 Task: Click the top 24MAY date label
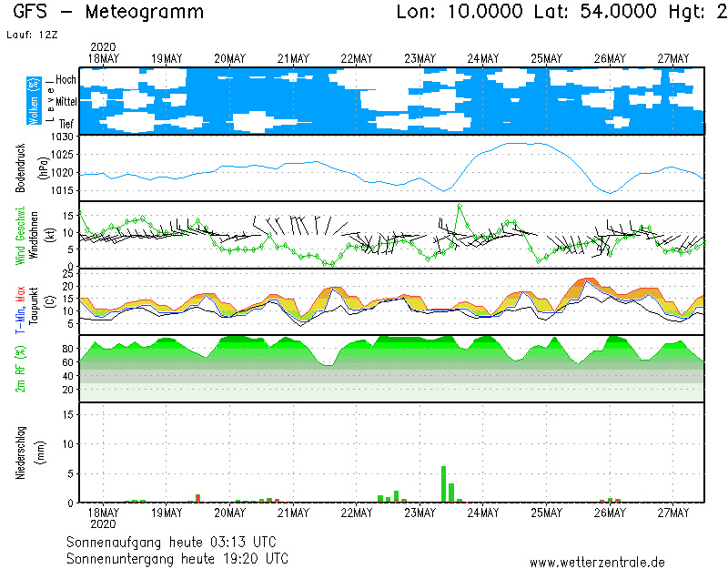[x=483, y=58]
